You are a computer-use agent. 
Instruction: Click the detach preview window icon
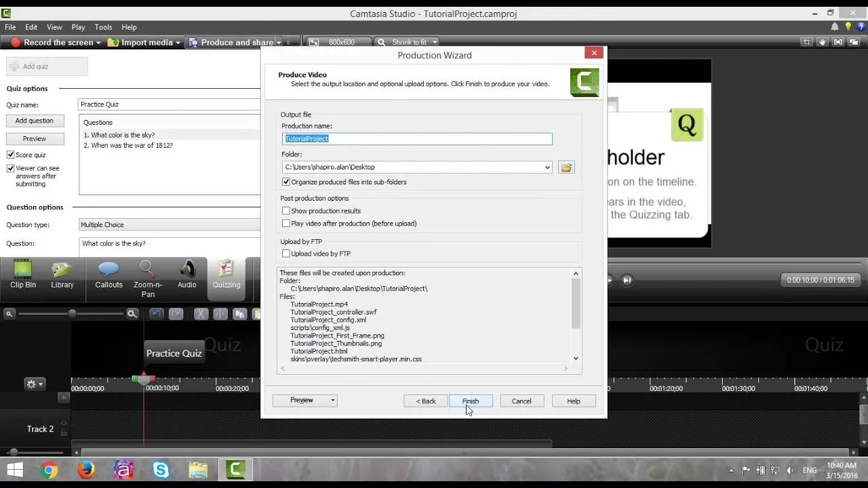pos(854,42)
